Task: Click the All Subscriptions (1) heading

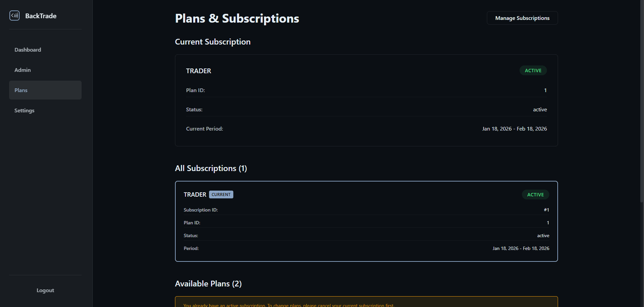Action: [x=211, y=168]
